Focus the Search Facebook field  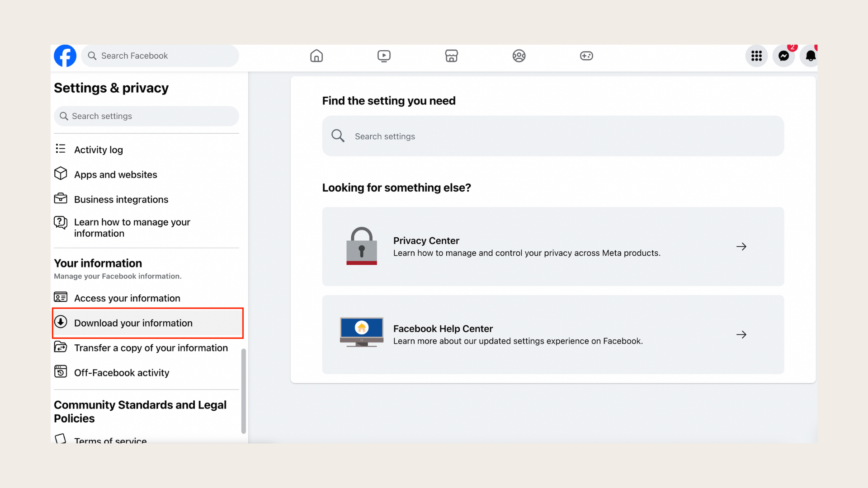(x=160, y=56)
